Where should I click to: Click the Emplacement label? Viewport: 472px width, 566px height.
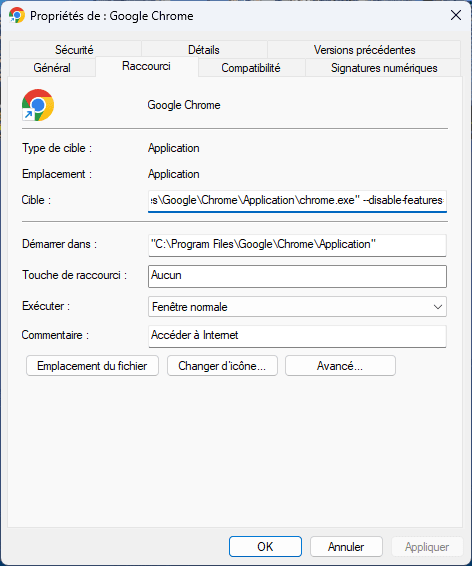[57, 174]
